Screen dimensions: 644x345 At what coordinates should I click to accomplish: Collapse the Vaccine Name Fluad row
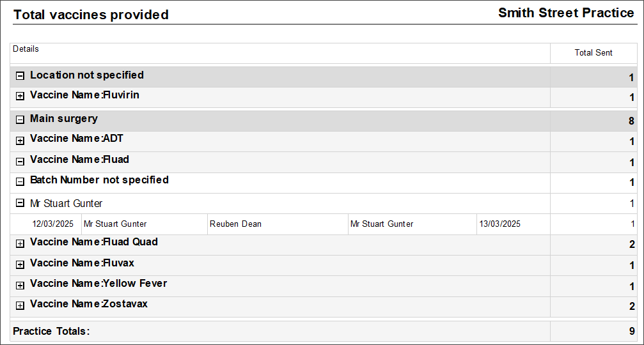tap(20, 161)
